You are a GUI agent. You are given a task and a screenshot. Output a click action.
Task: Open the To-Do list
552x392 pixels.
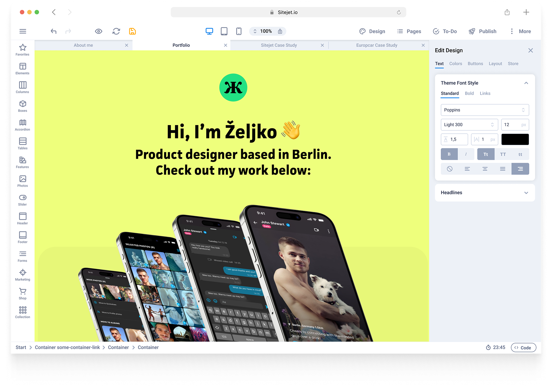click(445, 31)
